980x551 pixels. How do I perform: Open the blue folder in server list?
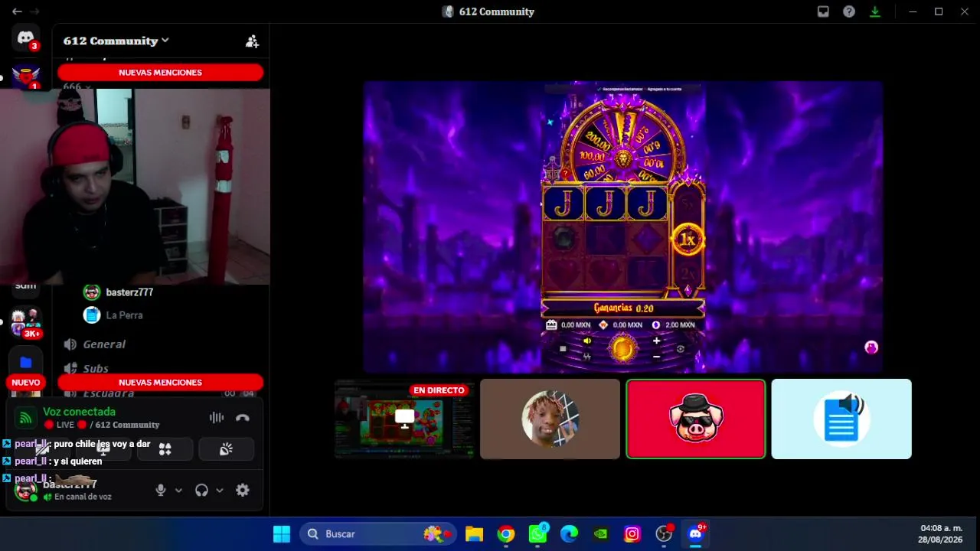pyautogui.click(x=25, y=362)
